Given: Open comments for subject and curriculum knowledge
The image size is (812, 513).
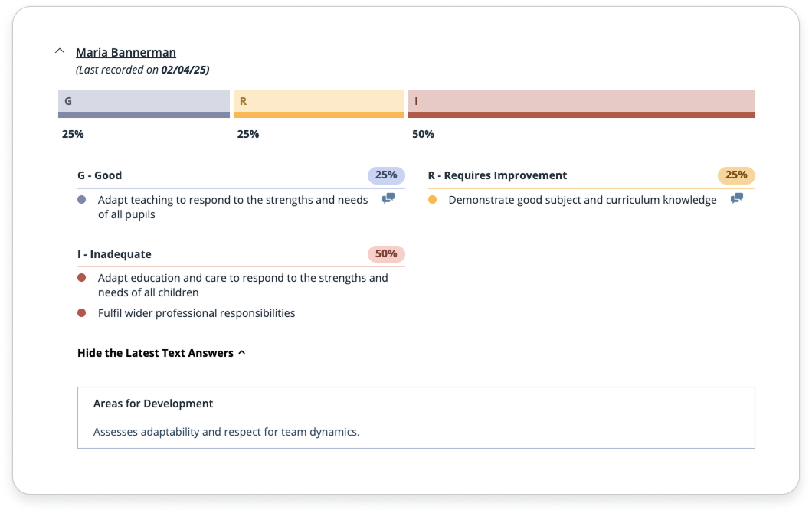Looking at the screenshot, I should point(737,198).
